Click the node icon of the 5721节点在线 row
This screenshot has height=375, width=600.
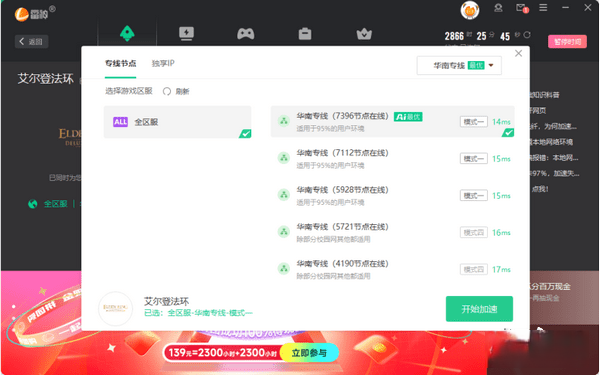pos(284,232)
